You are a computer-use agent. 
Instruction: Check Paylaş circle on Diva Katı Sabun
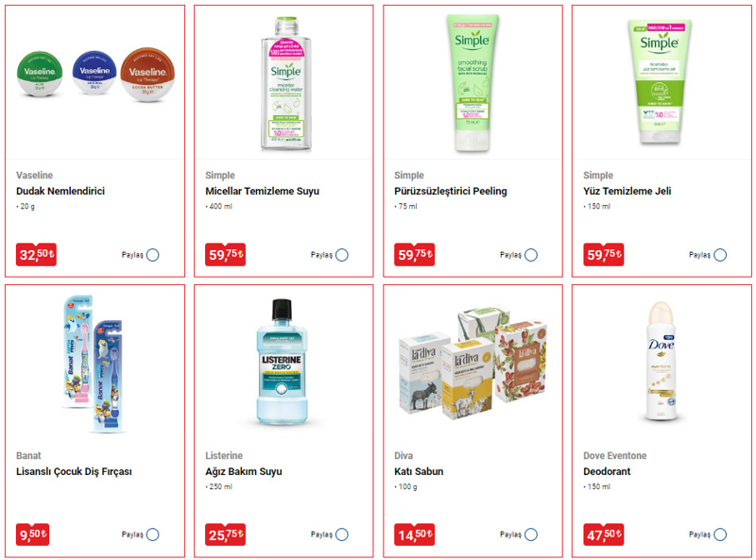point(531,535)
